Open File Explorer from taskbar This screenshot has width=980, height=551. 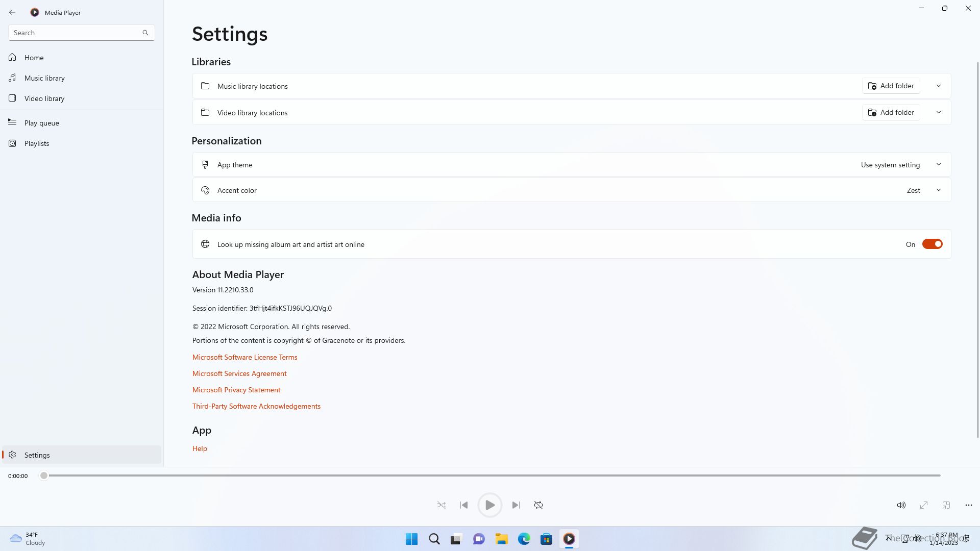click(x=501, y=539)
